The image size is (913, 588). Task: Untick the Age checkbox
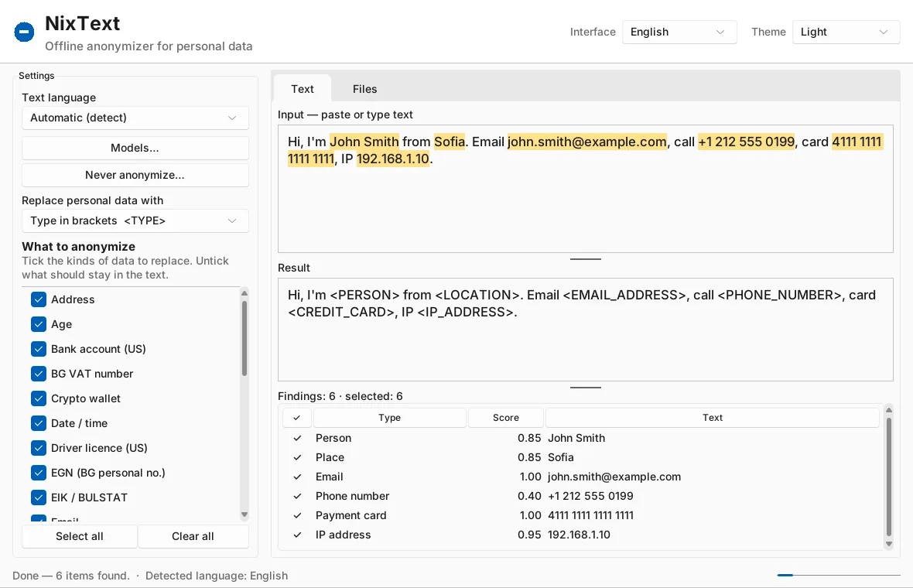[x=39, y=324]
